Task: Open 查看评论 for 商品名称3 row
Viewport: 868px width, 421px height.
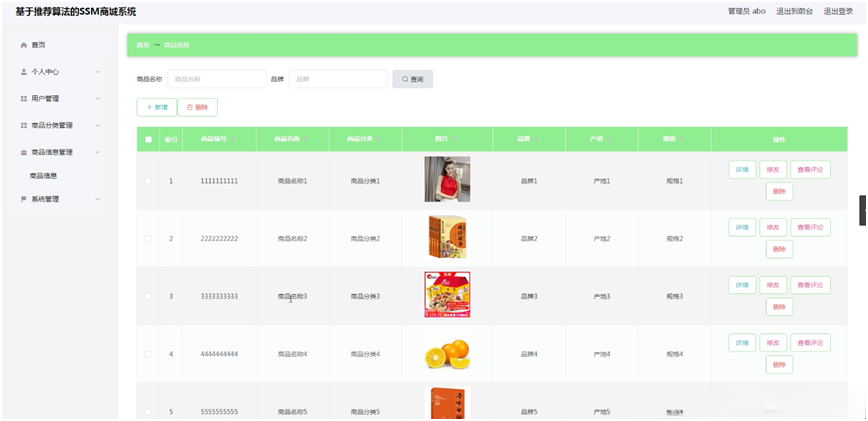Action: click(810, 285)
